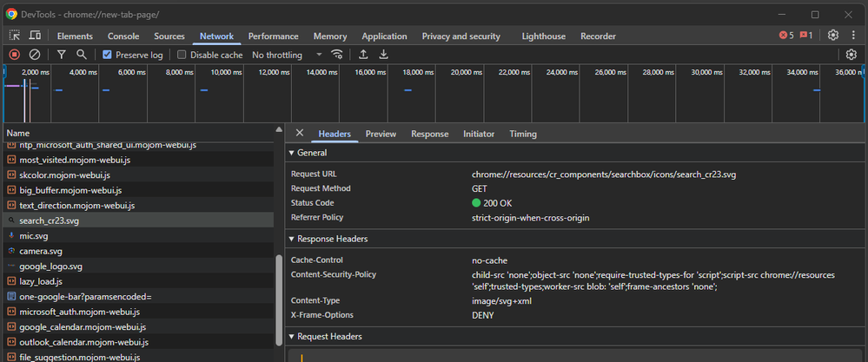Open network search with magnifier icon
Screen dimensions: 868x362
(82, 55)
